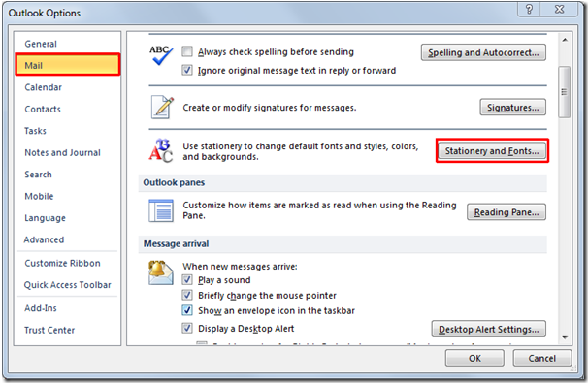Screen dimensions: 588x383
Task: Click the scrollbar up arrow
Action: [x=565, y=40]
